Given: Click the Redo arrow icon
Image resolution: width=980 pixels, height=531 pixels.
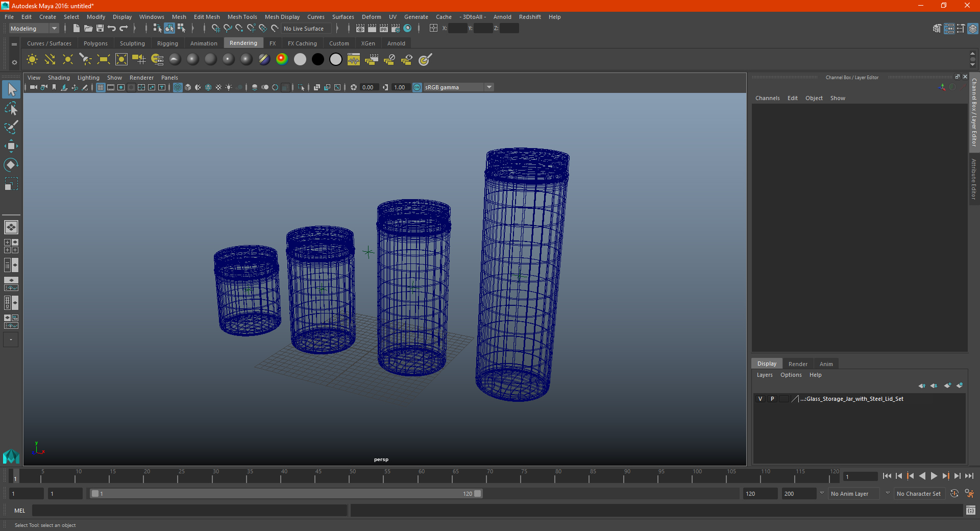Looking at the screenshot, I should [124, 28].
